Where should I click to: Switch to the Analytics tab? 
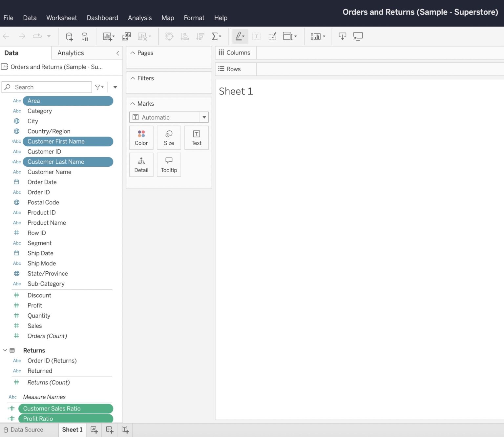click(x=71, y=53)
